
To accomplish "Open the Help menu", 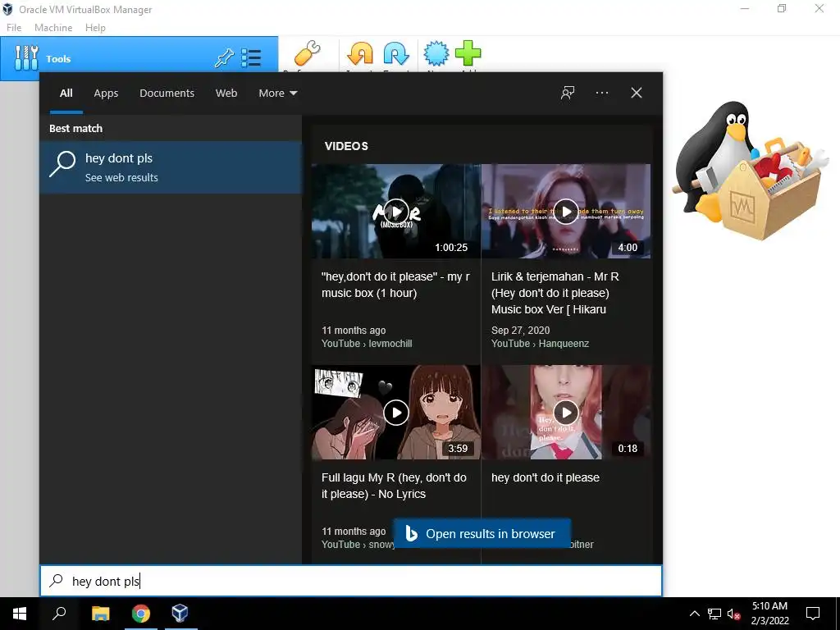I will tap(95, 28).
